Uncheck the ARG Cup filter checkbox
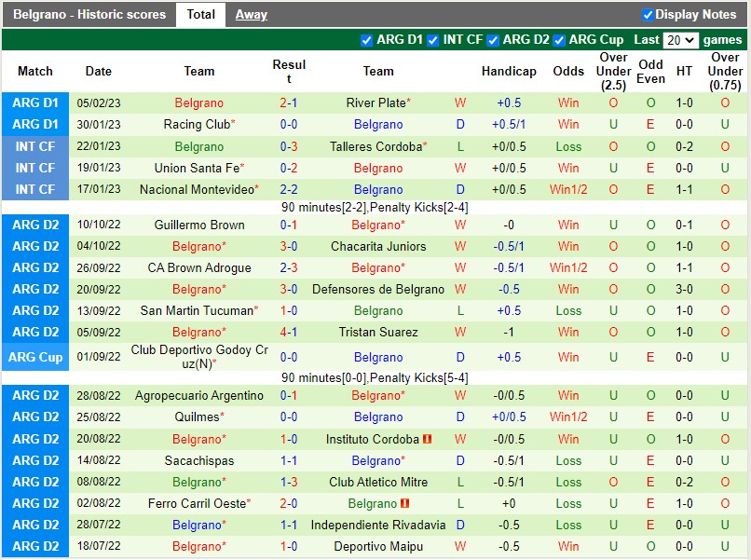Viewport: 751px width, 560px height. tap(559, 40)
